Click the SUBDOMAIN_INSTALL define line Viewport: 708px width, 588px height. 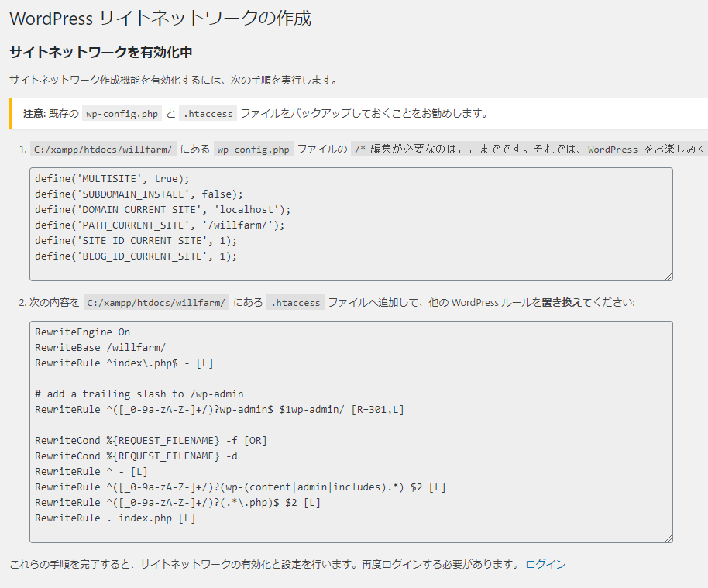(x=139, y=194)
